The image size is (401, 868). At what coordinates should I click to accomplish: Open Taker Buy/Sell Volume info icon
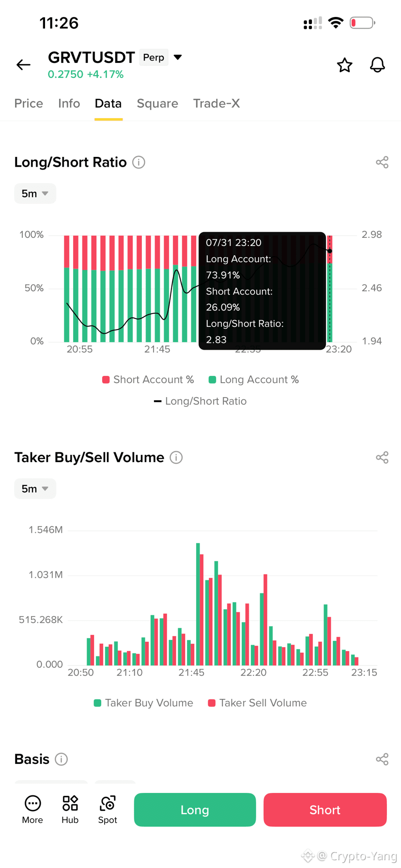176,457
